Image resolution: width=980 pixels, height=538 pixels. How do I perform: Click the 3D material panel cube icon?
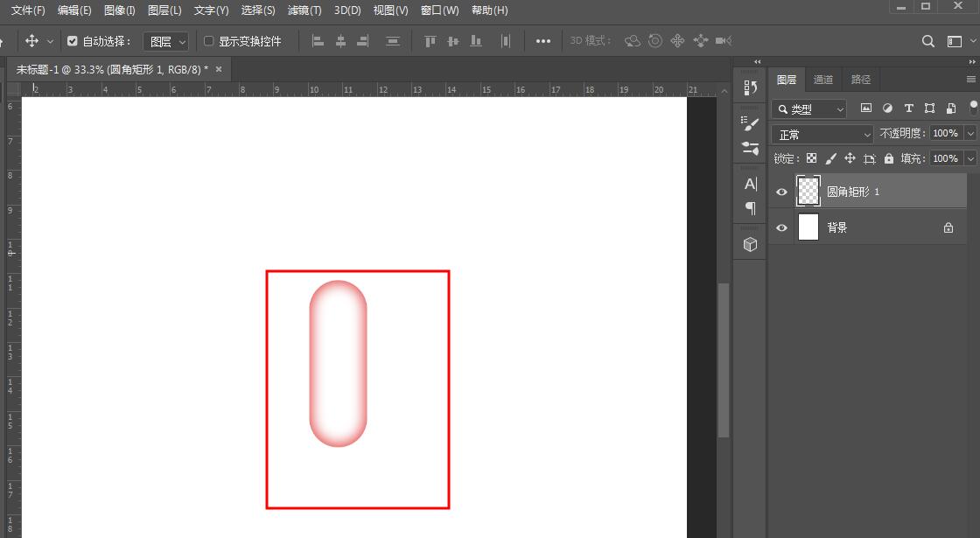749,244
